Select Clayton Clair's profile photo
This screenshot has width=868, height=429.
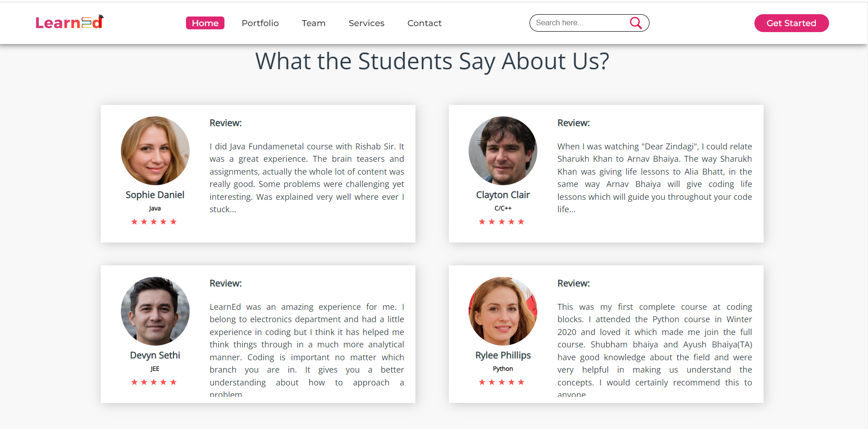click(502, 150)
